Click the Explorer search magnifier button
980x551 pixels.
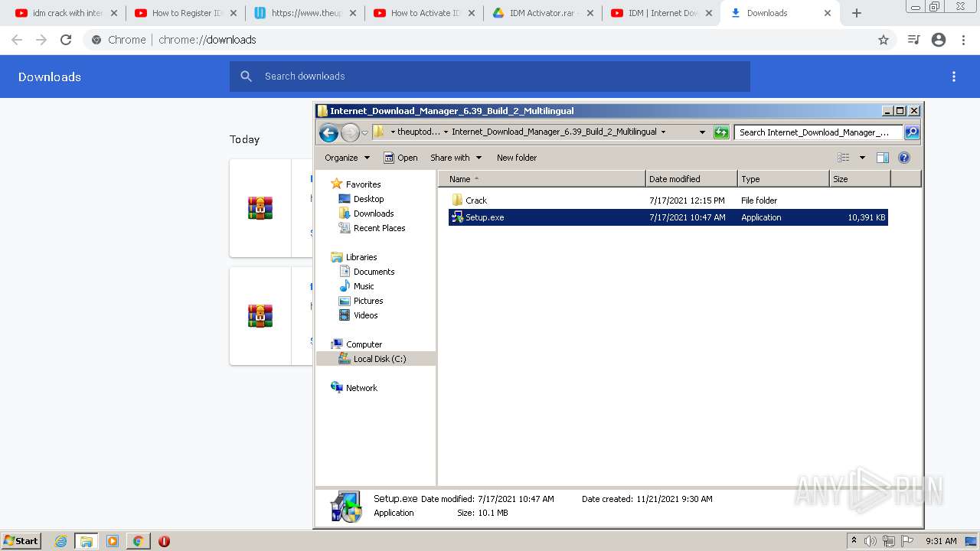coord(912,132)
